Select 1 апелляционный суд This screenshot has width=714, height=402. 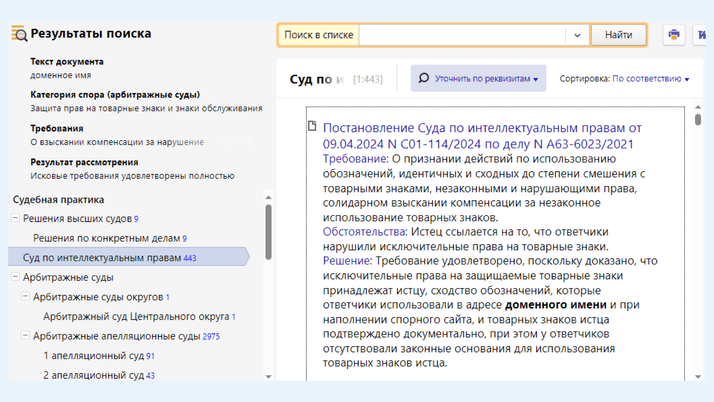click(x=99, y=356)
